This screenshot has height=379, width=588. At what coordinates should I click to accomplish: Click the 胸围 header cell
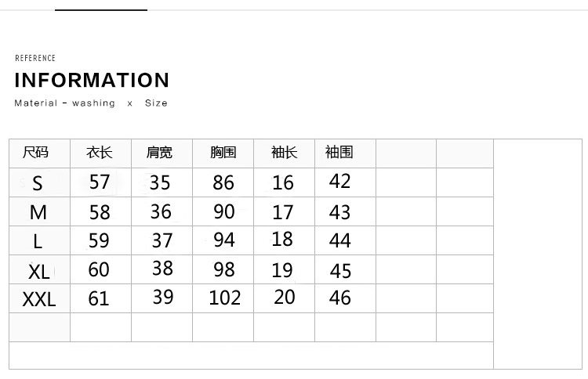pyautogui.click(x=223, y=152)
